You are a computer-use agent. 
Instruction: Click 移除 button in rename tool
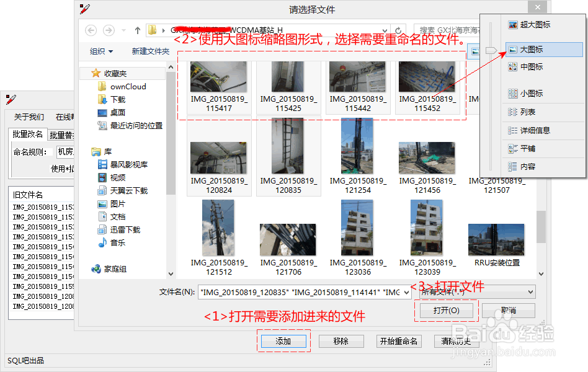click(x=341, y=341)
